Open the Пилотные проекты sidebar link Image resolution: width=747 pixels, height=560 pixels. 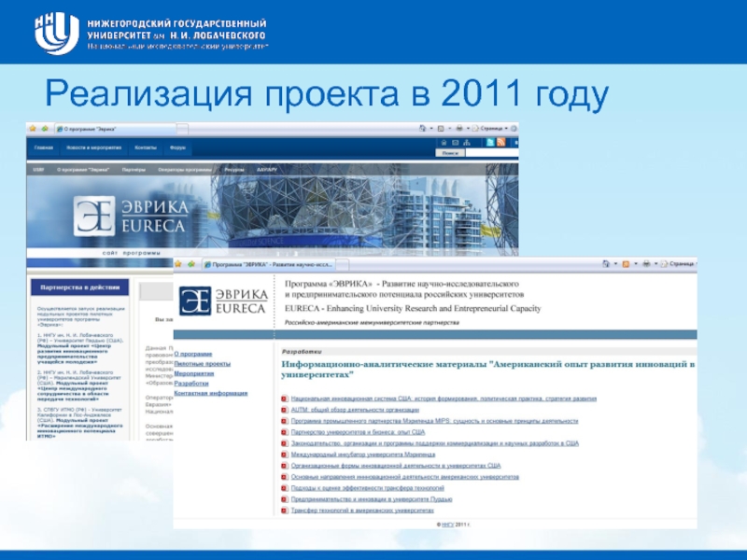pos(198,363)
